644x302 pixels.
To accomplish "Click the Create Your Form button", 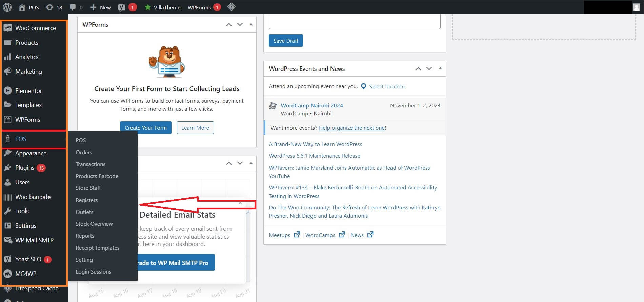I will (x=146, y=128).
